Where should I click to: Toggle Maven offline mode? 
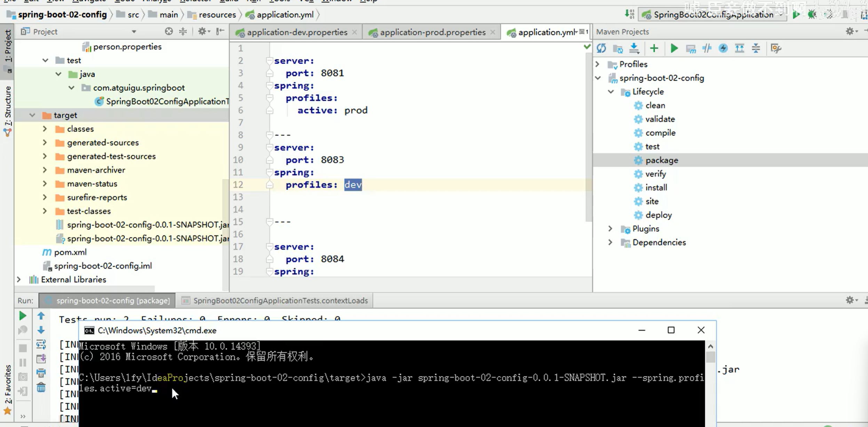[707, 48]
